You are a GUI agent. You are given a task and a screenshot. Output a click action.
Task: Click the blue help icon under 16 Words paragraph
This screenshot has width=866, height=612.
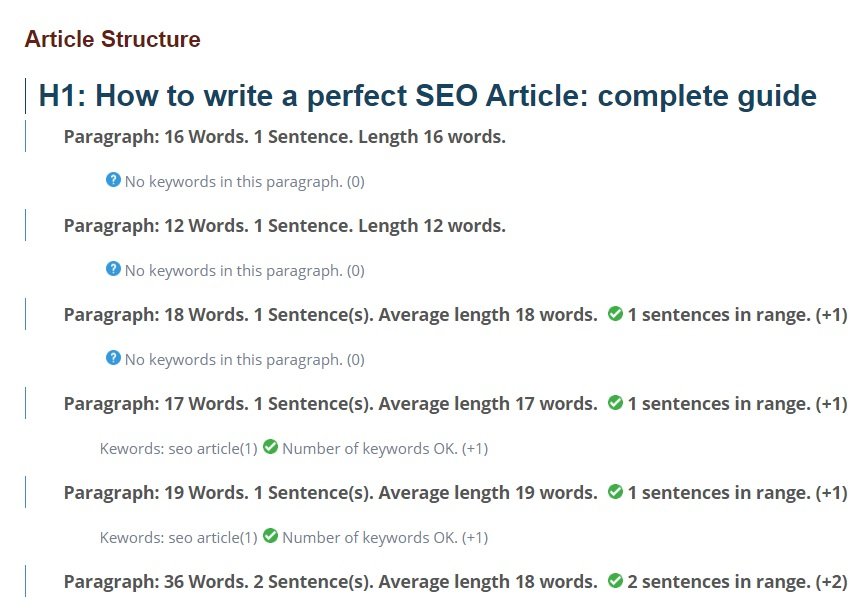coord(113,180)
